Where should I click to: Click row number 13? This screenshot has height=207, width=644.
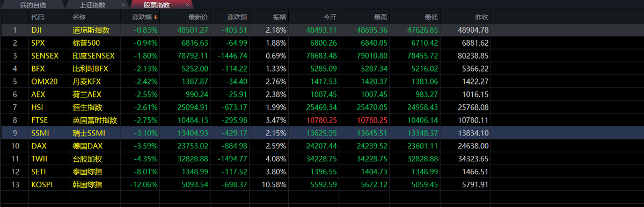coord(15,184)
